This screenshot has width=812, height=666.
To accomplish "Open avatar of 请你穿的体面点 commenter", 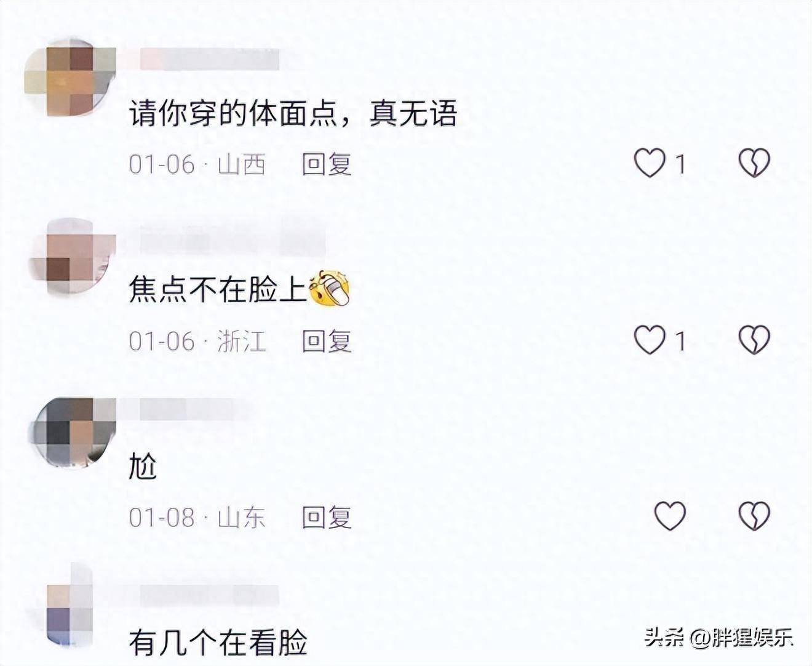I will [70, 78].
